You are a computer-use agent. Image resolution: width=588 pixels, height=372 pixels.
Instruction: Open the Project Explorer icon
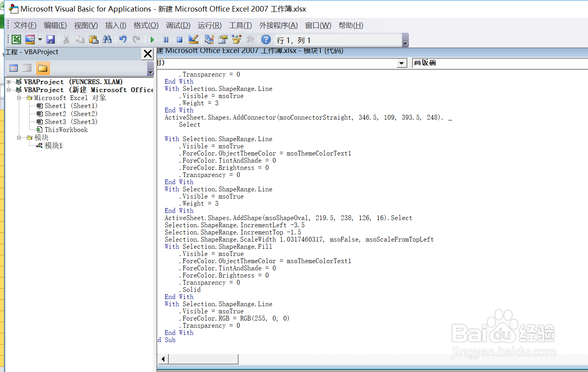(209, 39)
